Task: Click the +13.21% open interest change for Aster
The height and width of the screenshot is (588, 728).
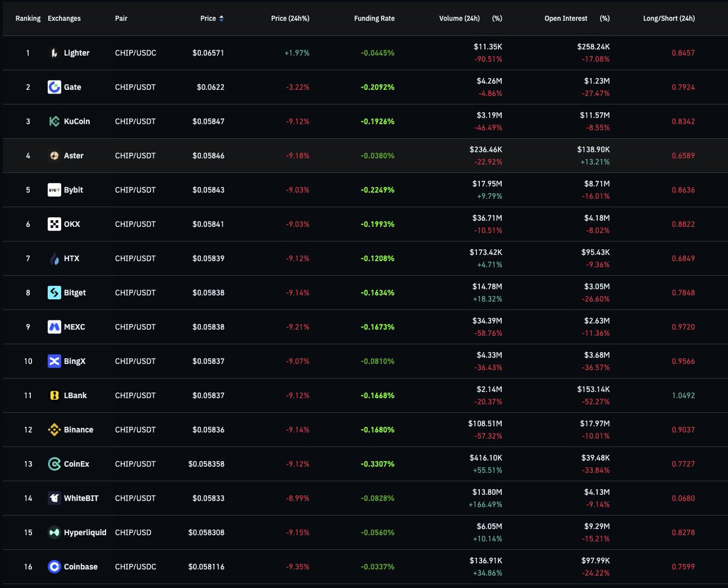Action: [596, 162]
